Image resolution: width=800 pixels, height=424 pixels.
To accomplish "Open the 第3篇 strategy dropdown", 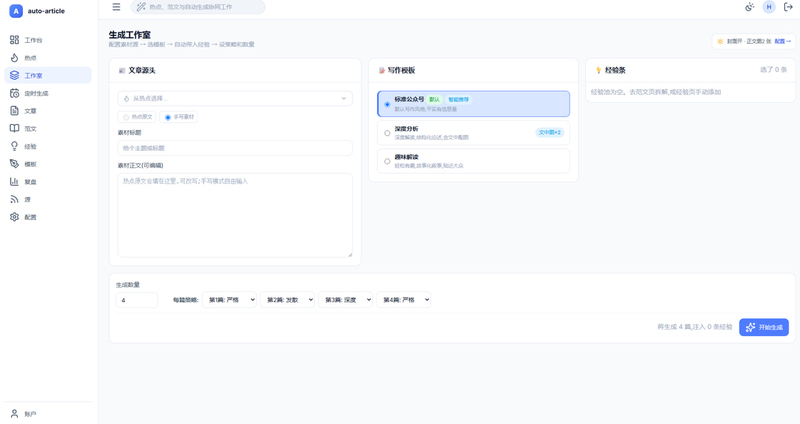I will pos(345,300).
